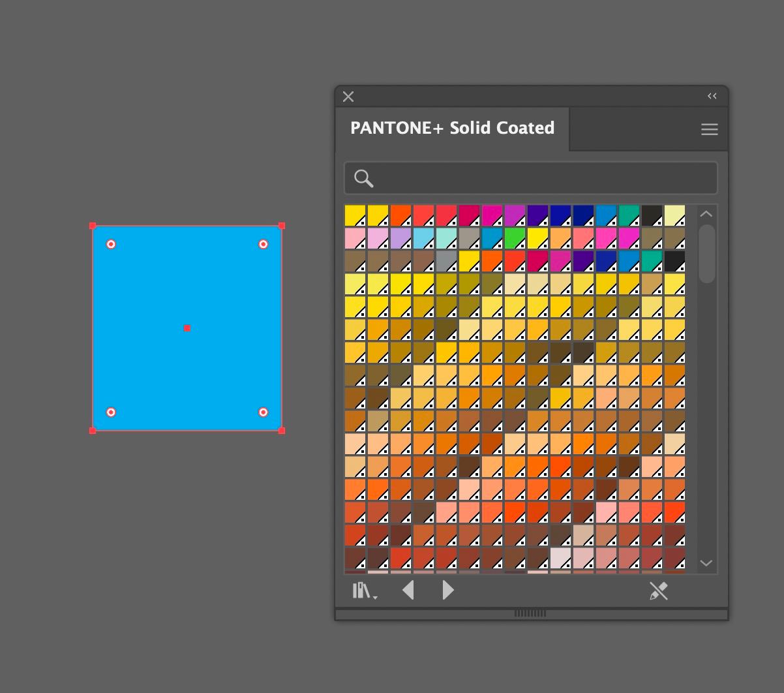Pick the first-row orange swatch after two yellows
The image size is (784, 693).
pyautogui.click(x=401, y=215)
